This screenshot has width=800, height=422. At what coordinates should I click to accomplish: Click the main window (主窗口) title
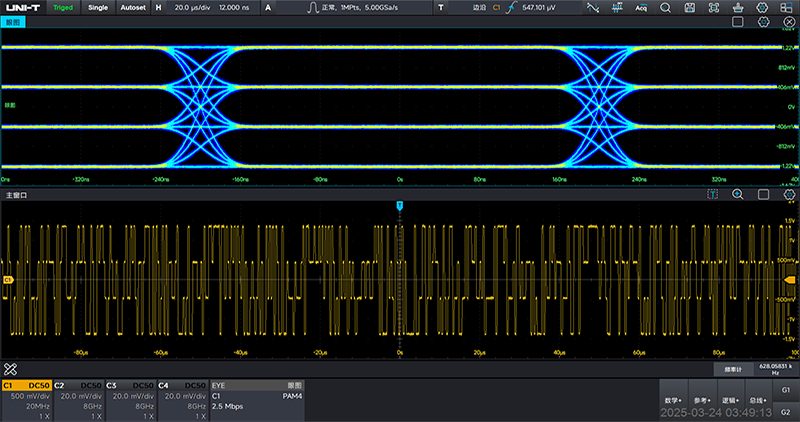tap(17, 195)
